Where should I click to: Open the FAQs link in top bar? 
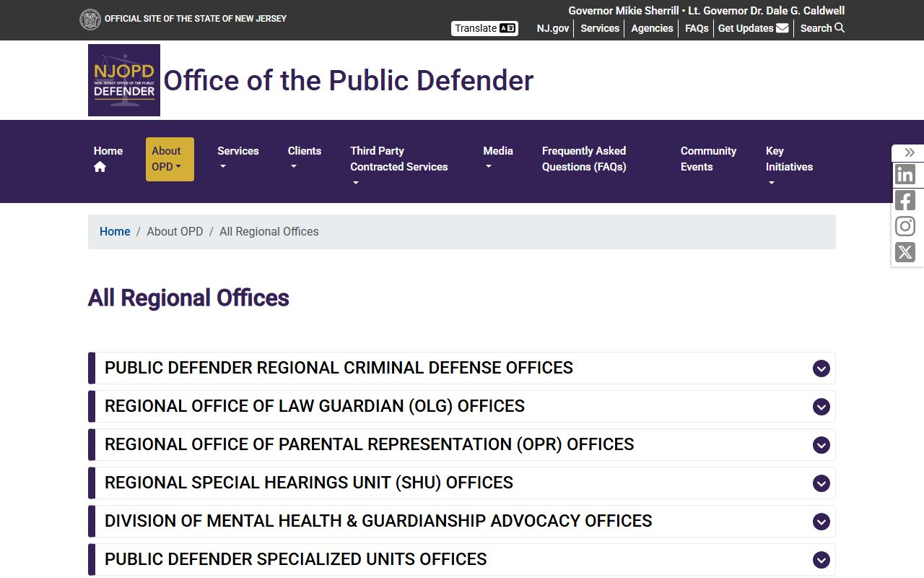click(697, 28)
